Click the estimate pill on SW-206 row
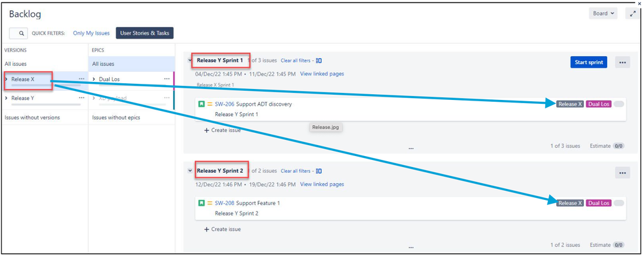The height and width of the screenshot is (256, 644). [619, 104]
